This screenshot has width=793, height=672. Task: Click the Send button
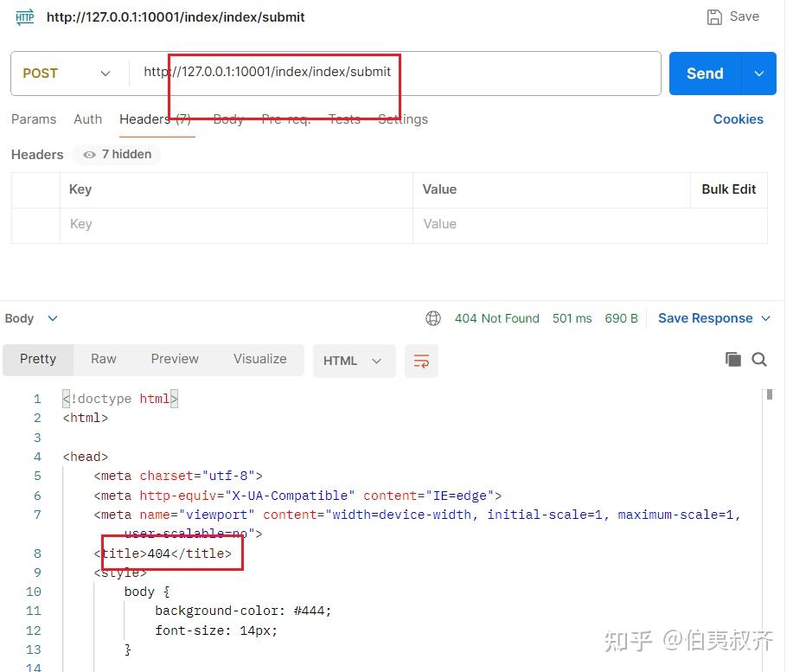point(704,74)
